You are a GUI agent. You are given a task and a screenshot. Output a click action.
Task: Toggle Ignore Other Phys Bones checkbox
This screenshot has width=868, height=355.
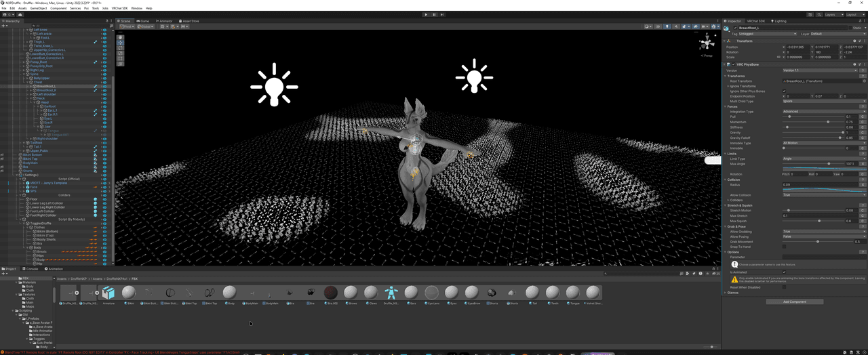785,91
